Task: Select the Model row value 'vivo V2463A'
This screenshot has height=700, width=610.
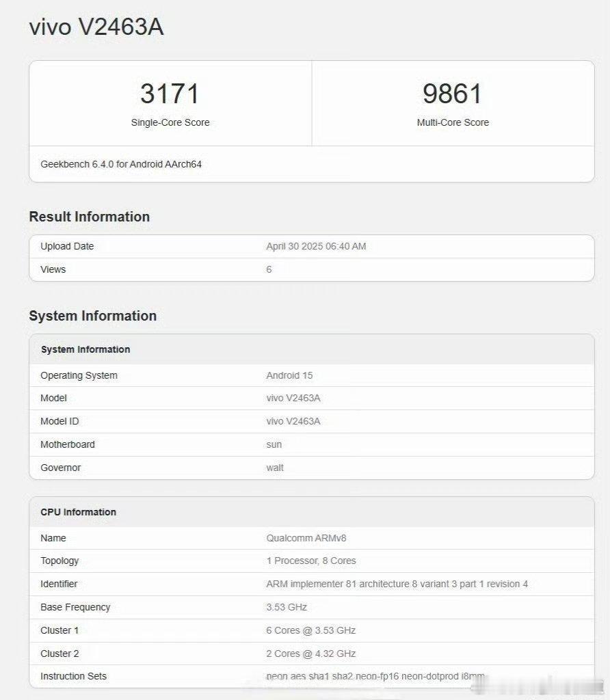Action: pos(293,399)
